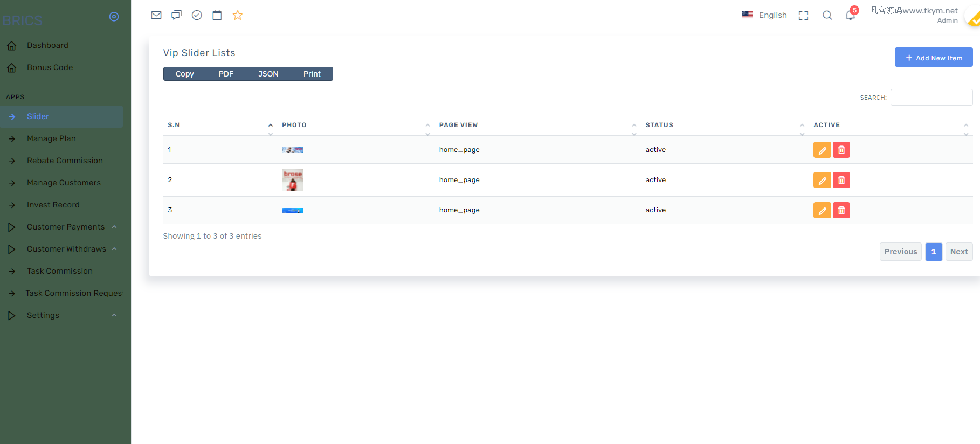Viewport: 980px width, 444px height.
Task: Click the Add New Item button
Action: [933, 58]
